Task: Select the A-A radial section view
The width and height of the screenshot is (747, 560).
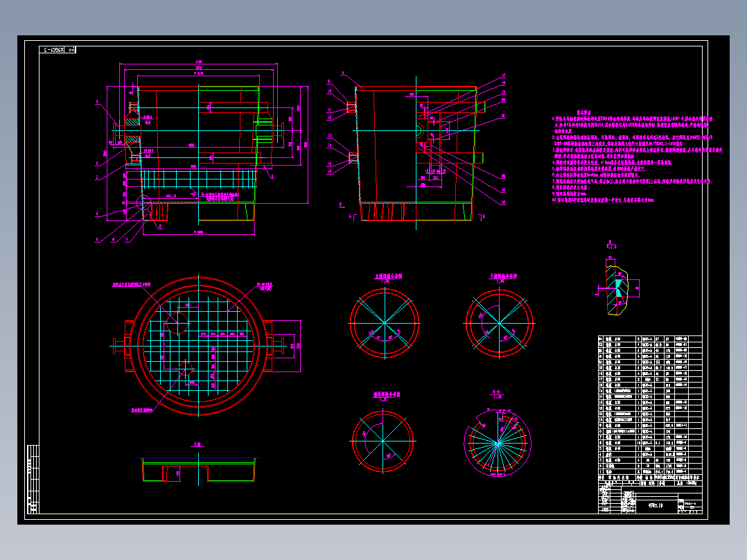Action: 497,442
